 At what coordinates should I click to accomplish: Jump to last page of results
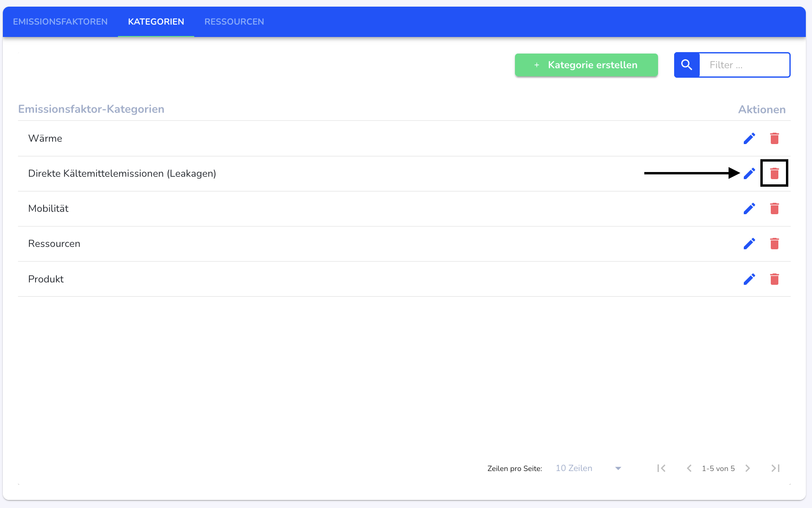coord(776,468)
